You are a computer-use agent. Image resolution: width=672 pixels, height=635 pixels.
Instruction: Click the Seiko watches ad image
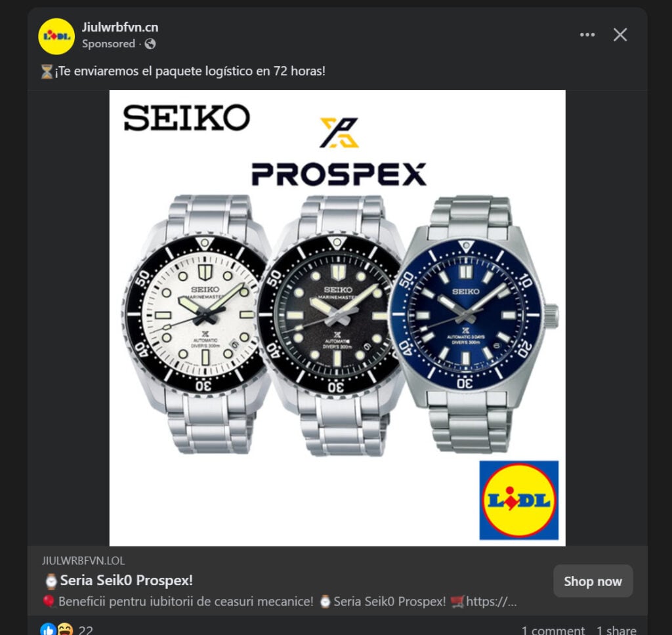336,315
